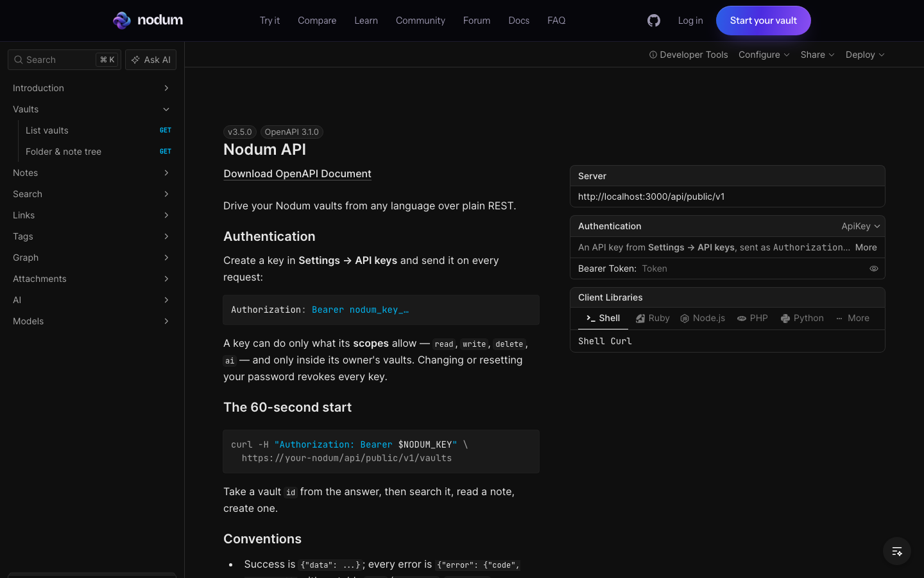Open the Compare menu item
The width and height of the screenshot is (924, 578).
click(x=317, y=21)
